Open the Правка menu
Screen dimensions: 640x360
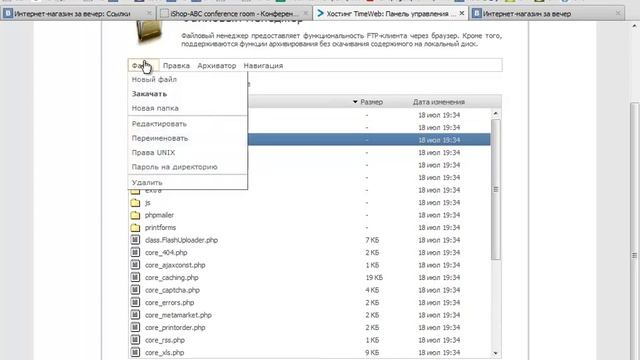point(176,65)
